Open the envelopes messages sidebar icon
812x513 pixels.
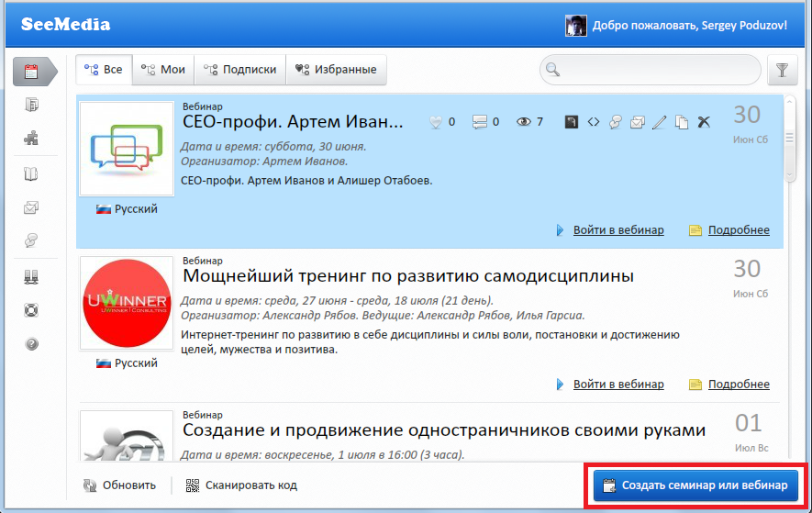click(x=31, y=207)
